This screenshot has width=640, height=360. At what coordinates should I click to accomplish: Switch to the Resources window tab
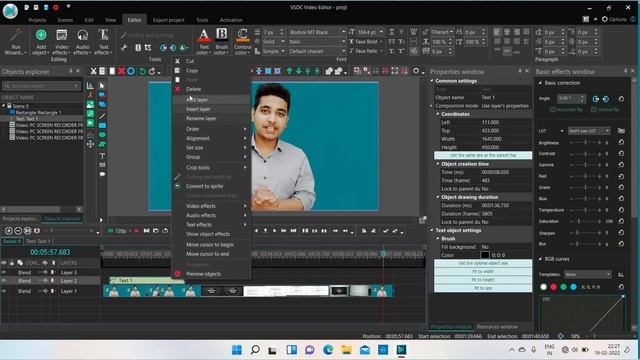click(497, 327)
